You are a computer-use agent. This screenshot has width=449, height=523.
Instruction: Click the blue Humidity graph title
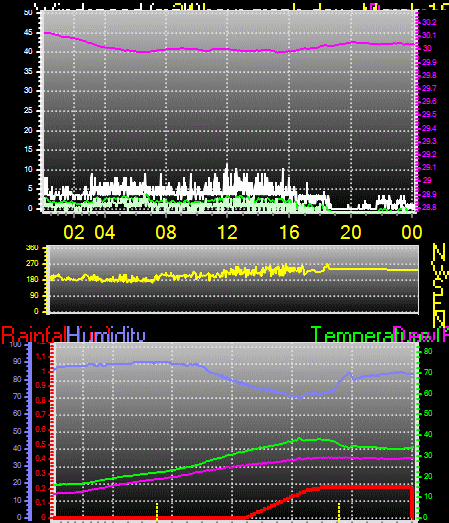click(x=106, y=335)
